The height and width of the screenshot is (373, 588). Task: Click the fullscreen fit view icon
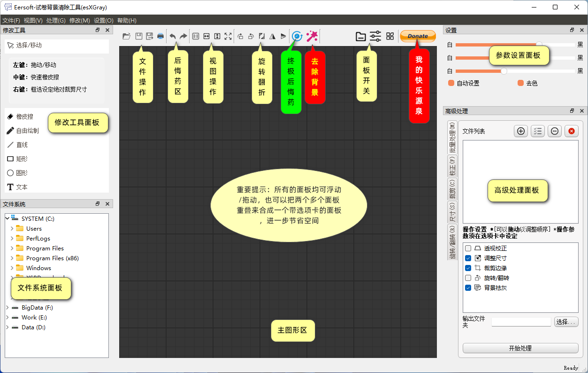click(228, 36)
